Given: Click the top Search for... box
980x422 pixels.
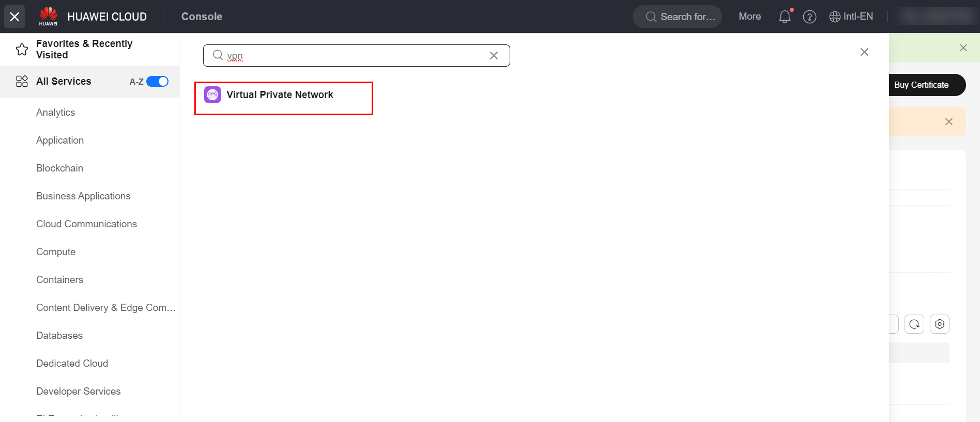Looking at the screenshot, I should pos(677,17).
